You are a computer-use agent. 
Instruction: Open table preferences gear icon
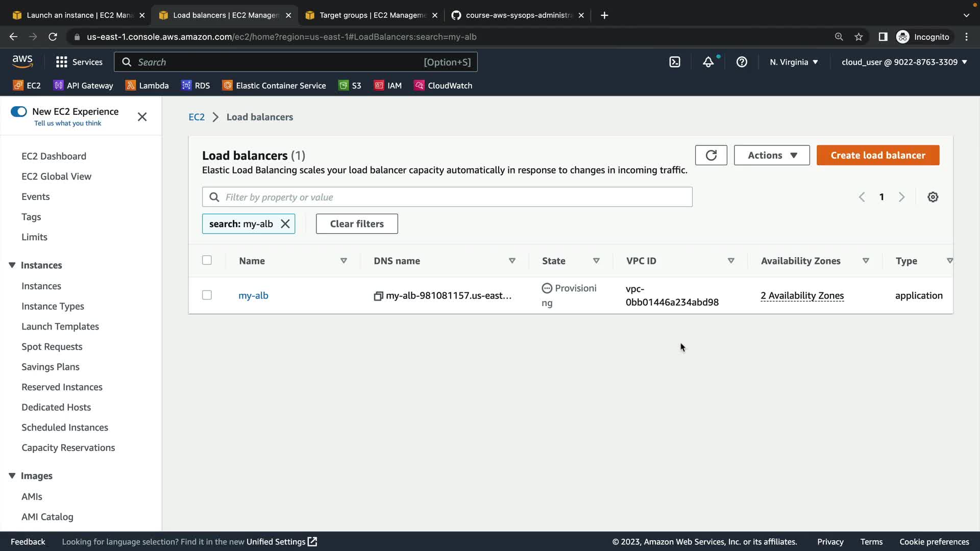click(x=933, y=197)
